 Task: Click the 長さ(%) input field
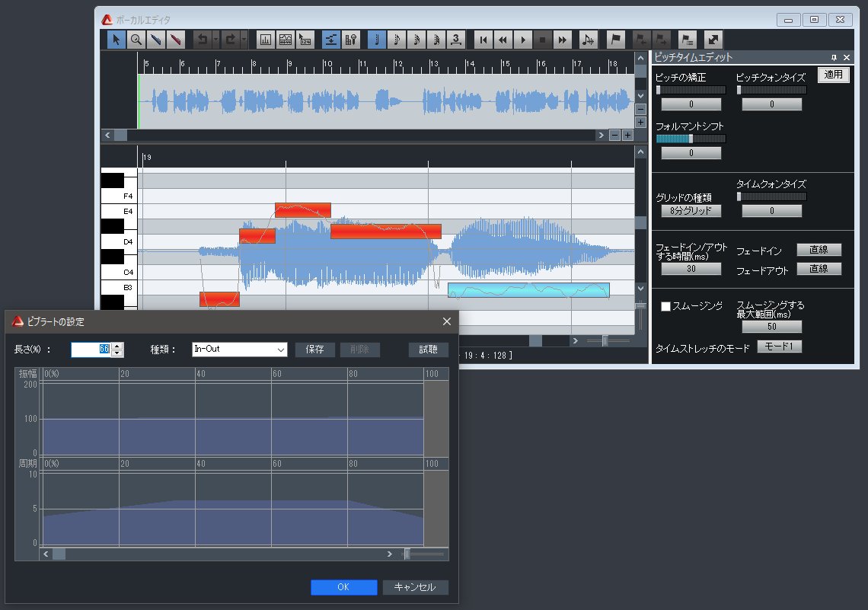(x=91, y=350)
